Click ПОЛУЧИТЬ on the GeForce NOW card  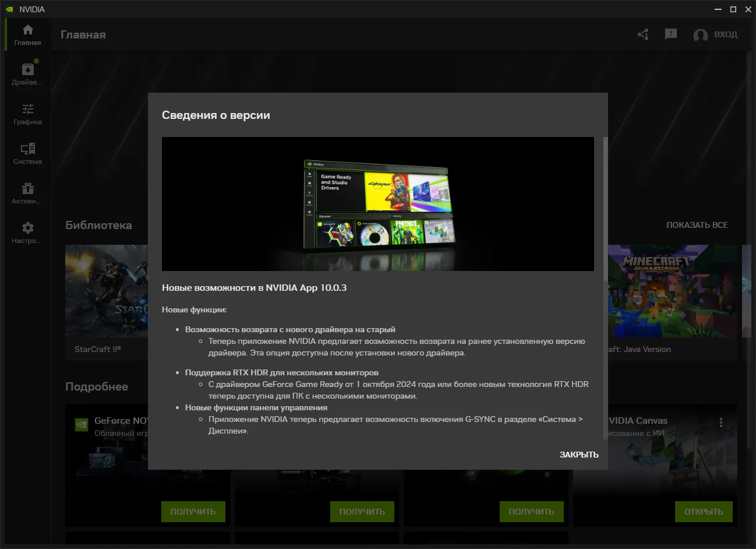(193, 512)
